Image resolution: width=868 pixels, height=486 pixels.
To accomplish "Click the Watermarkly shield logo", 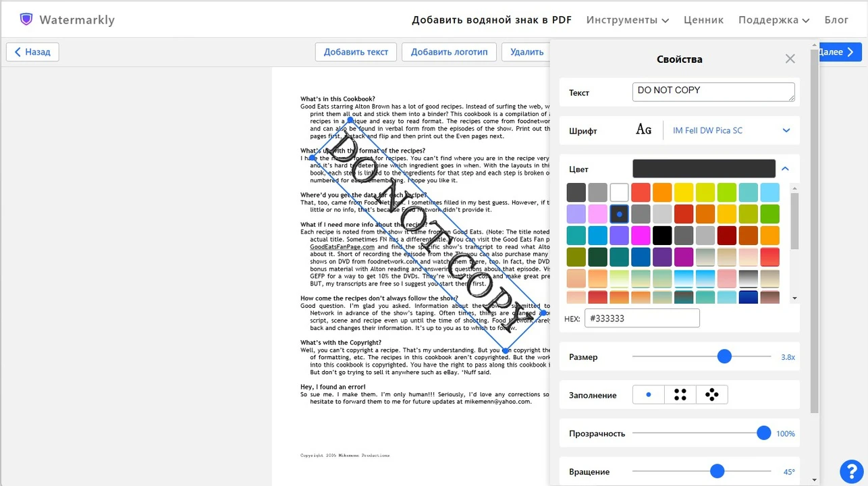I will [x=26, y=19].
